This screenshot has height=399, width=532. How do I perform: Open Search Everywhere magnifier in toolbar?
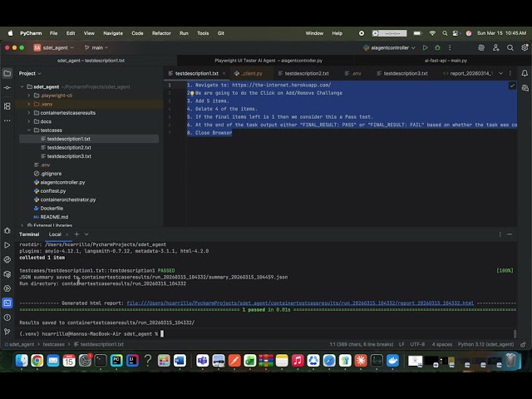(510, 48)
